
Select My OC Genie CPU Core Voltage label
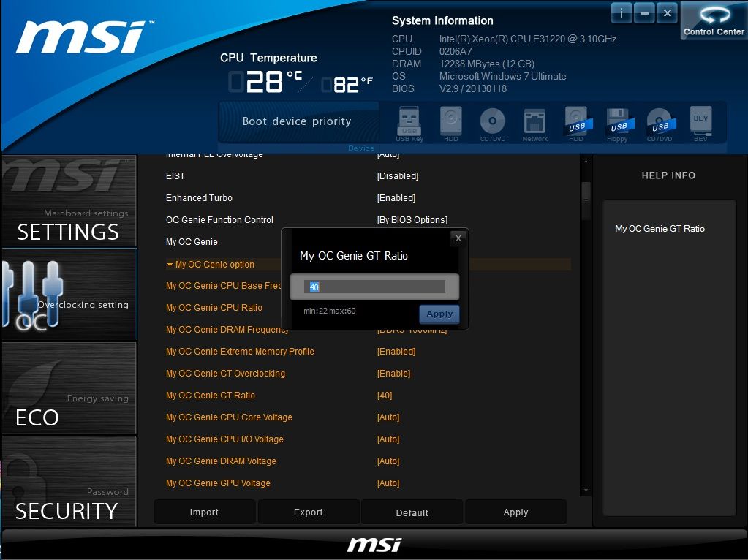click(x=229, y=417)
